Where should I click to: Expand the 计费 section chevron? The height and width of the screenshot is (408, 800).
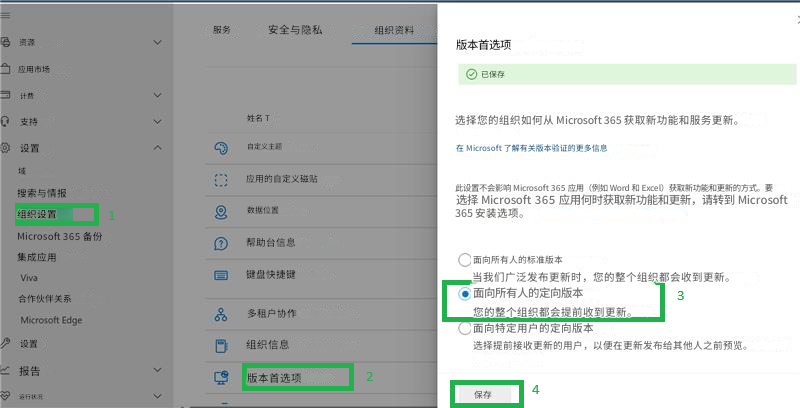tap(158, 95)
